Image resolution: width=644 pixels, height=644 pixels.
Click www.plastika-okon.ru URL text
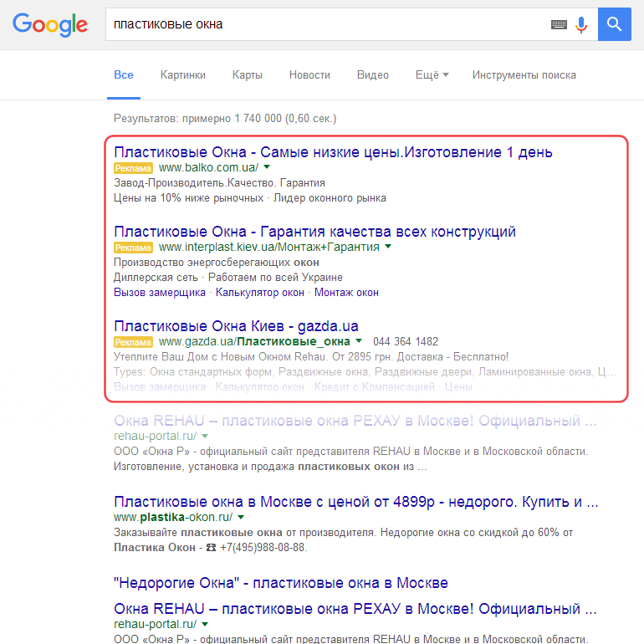173,517
